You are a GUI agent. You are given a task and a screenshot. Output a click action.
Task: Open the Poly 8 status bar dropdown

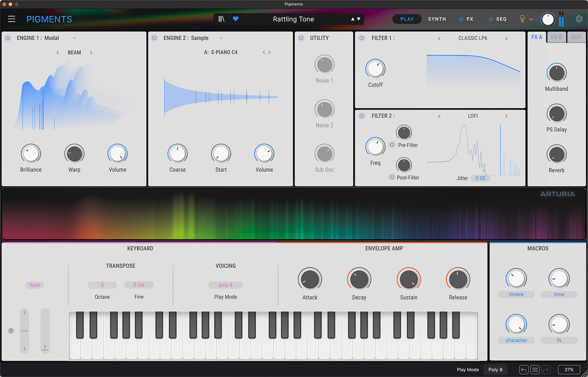click(x=495, y=370)
